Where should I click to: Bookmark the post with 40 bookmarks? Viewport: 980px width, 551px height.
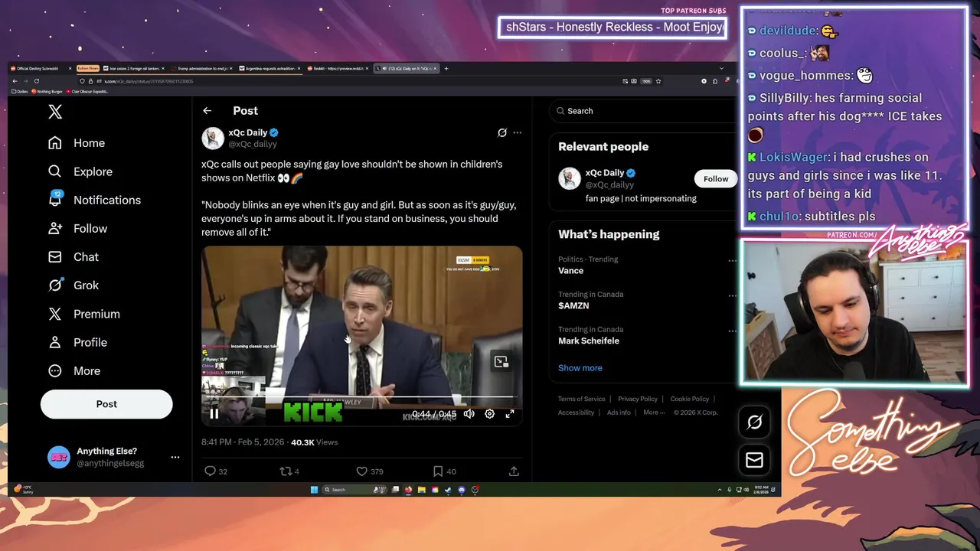tap(437, 471)
